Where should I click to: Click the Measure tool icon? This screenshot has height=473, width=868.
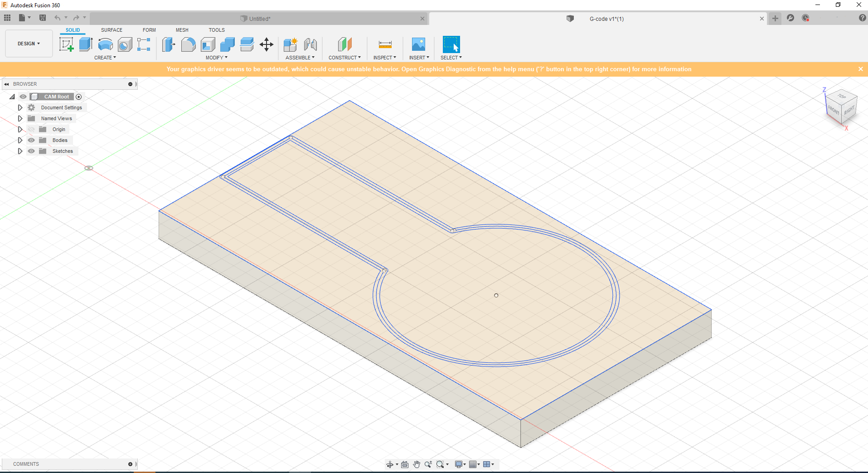pyautogui.click(x=385, y=44)
